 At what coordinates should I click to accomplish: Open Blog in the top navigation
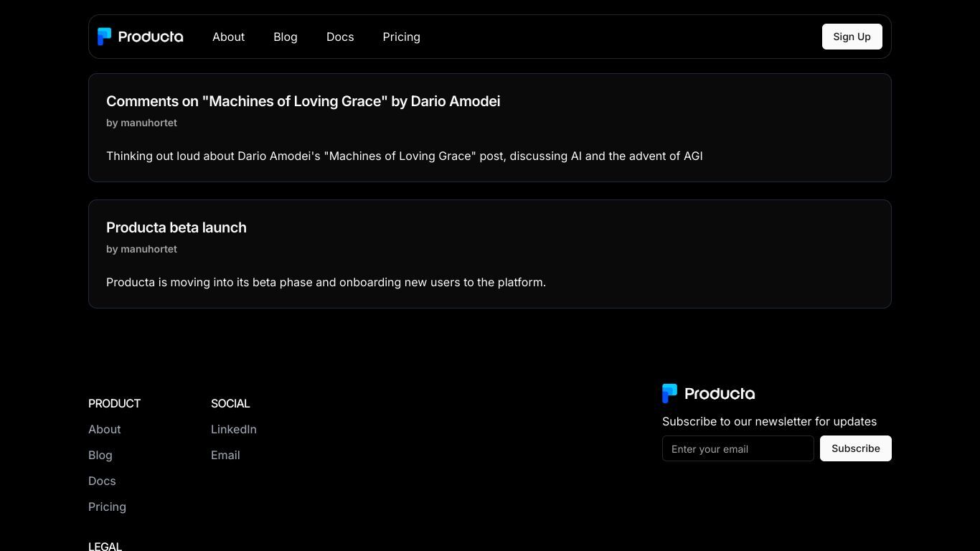pos(286,37)
